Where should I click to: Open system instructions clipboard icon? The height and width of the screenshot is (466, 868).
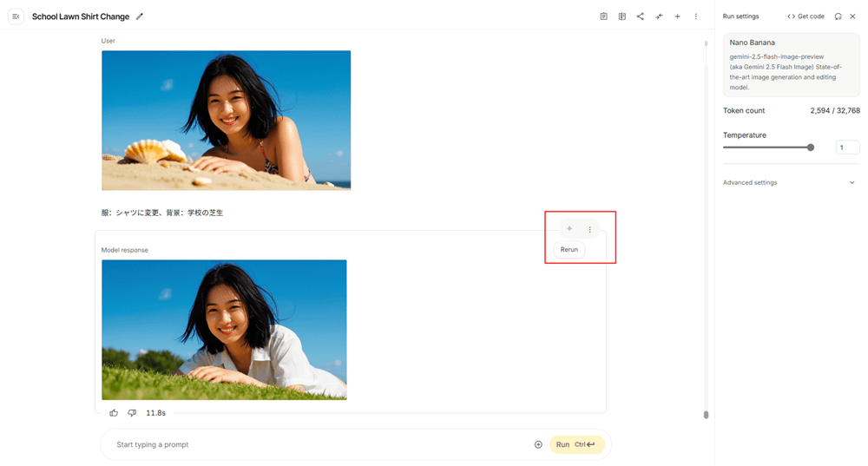(x=603, y=16)
